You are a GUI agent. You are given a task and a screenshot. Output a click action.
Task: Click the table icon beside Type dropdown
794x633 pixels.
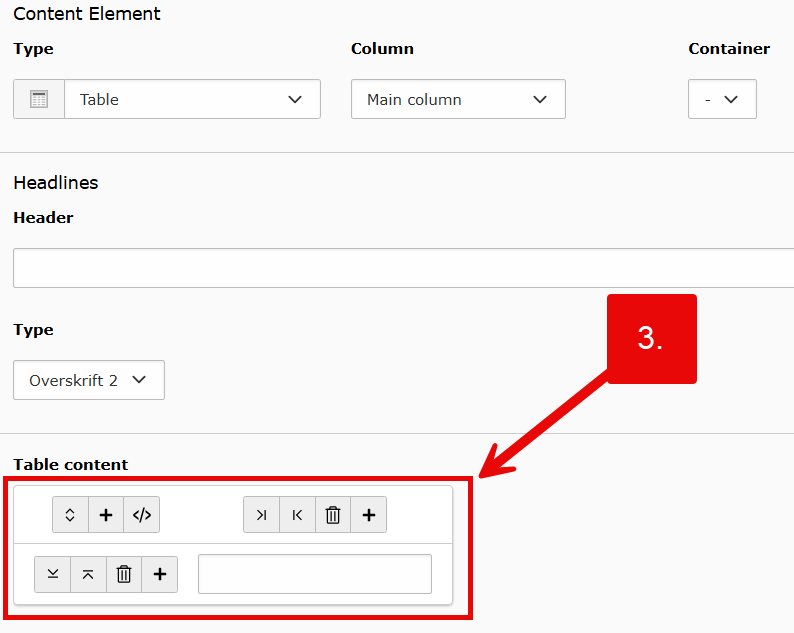pos(39,100)
